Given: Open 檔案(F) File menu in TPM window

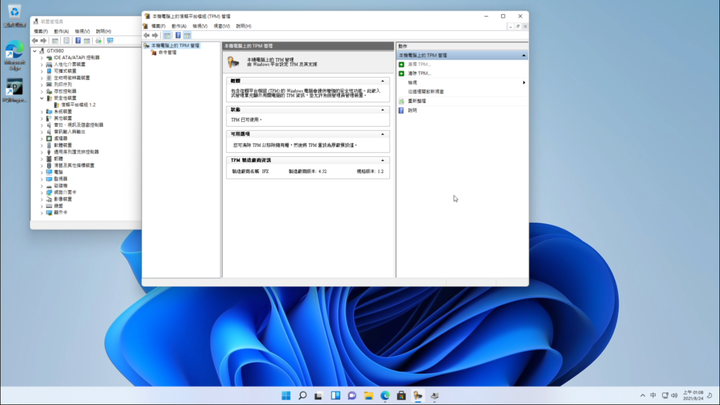Looking at the screenshot, I should (158, 26).
